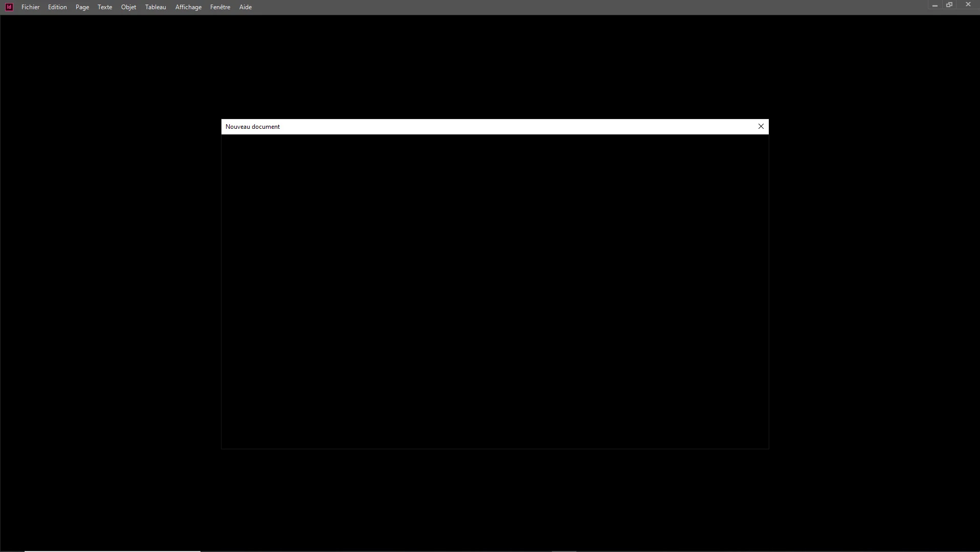The width and height of the screenshot is (980, 552).
Task: Click the Nouveau document title text
Action: click(x=253, y=127)
